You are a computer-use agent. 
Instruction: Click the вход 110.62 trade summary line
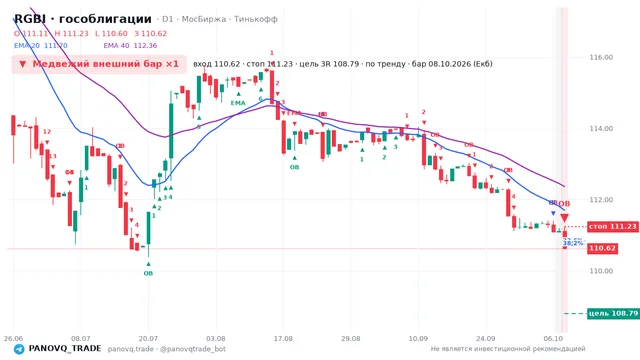[343, 64]
